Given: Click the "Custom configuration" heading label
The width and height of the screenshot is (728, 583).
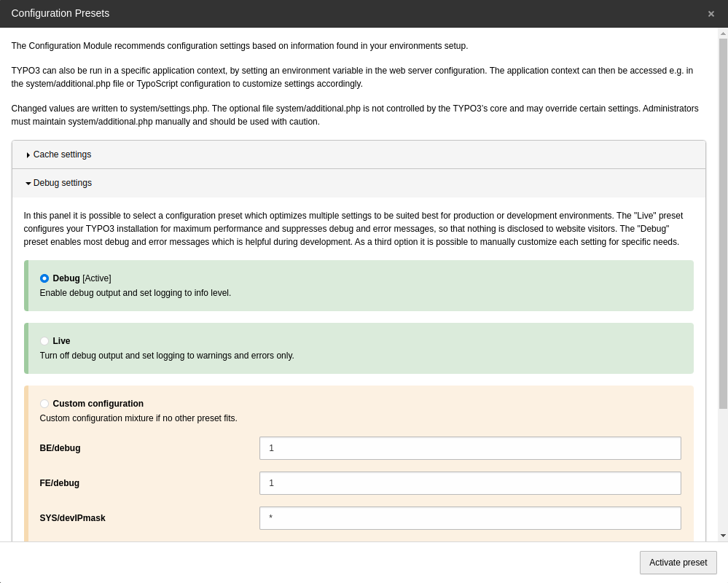Looking at the screenshot, I should (98, 404).
